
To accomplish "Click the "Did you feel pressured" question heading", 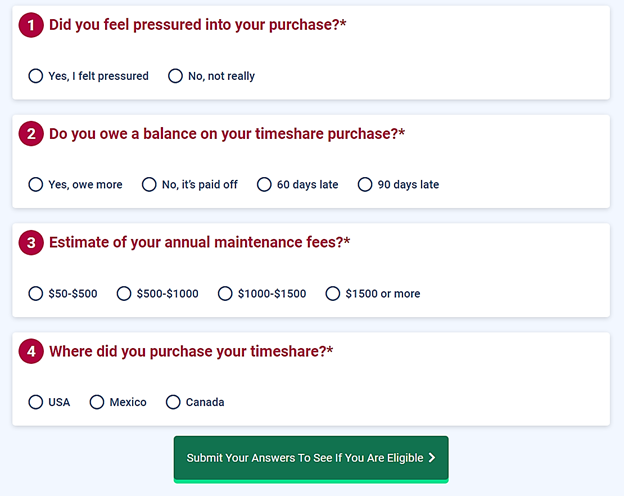I will coord(197,25).
